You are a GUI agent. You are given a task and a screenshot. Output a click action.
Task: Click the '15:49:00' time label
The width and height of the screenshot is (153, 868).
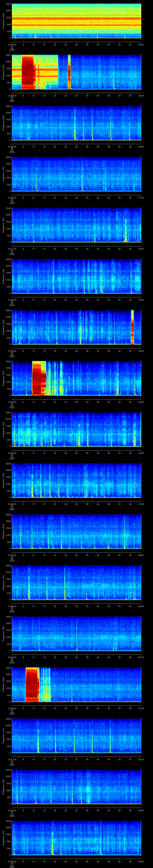pyautogui.click(x=12, y=657)
